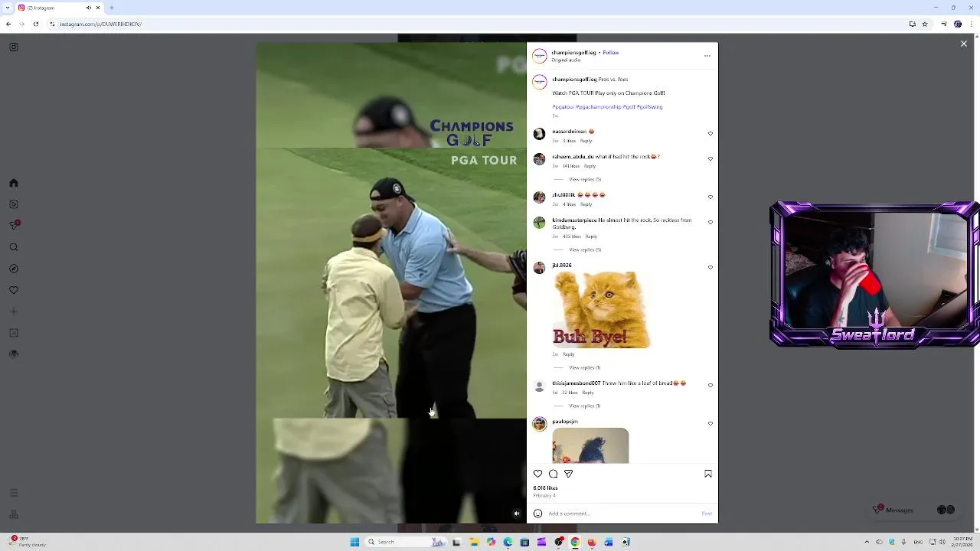Open the #golfswing hashtag link
Viewport: 980px width, 551px height.
pos(650,107)
